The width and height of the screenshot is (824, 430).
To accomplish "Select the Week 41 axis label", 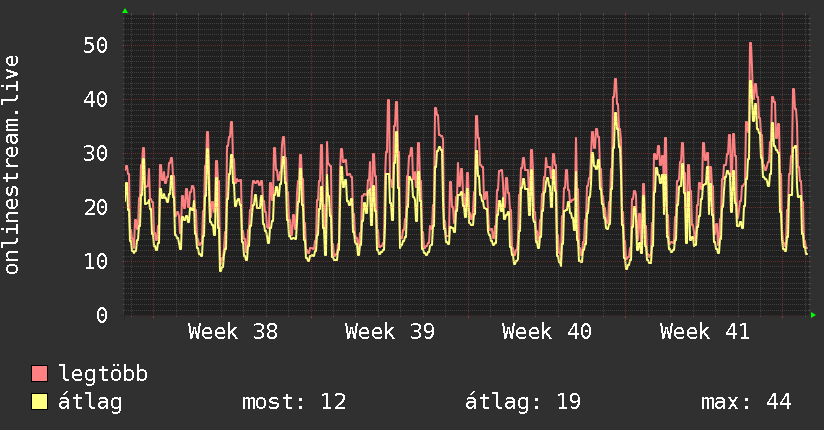I will click(705, 332).
